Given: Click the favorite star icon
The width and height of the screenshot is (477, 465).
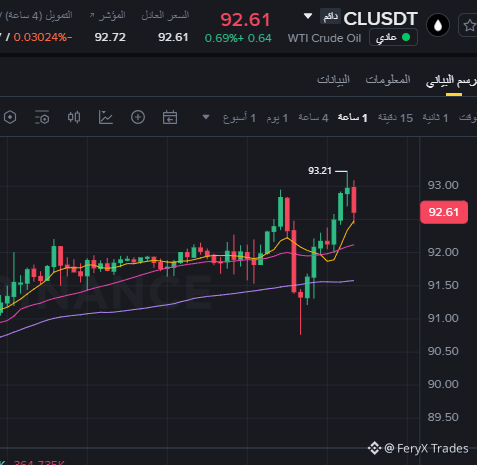Looking at the screenshot, I should coord(469,25).
